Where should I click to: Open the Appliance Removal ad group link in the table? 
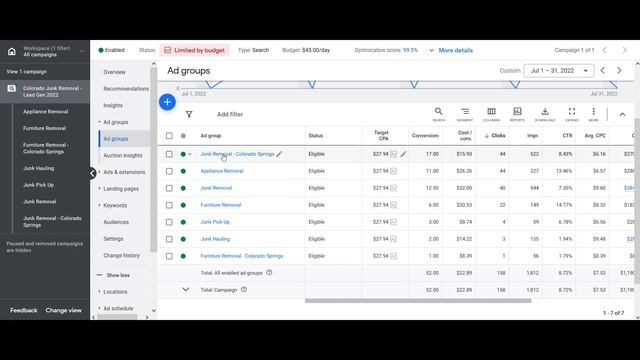pos(222,171)
